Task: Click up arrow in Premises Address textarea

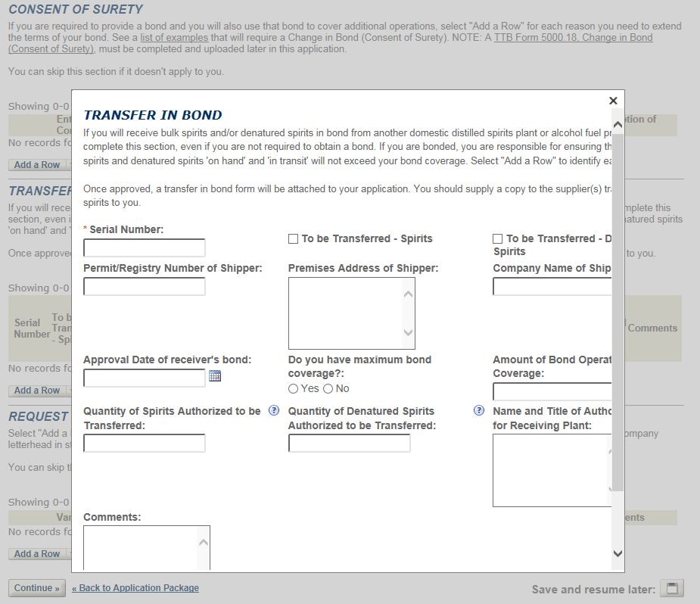Action: point(408,294)
